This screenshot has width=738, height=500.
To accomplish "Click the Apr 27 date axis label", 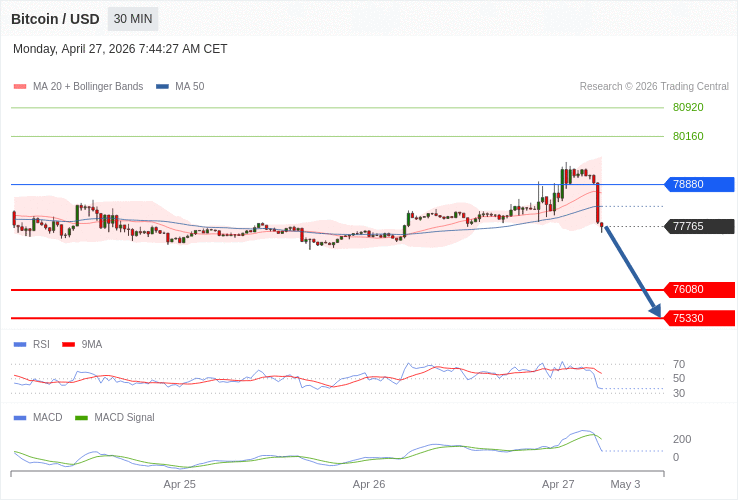I will (x=558, y=484).
